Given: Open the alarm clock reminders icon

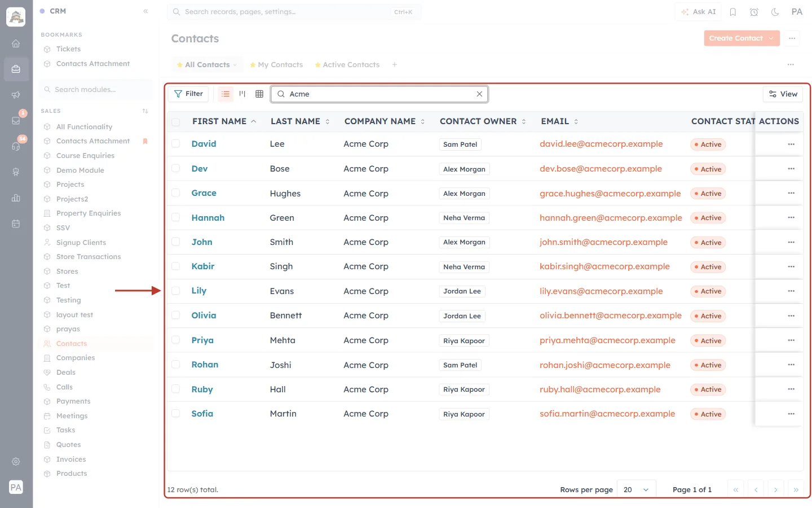Looking at the screenshot, I should point(754,12).
